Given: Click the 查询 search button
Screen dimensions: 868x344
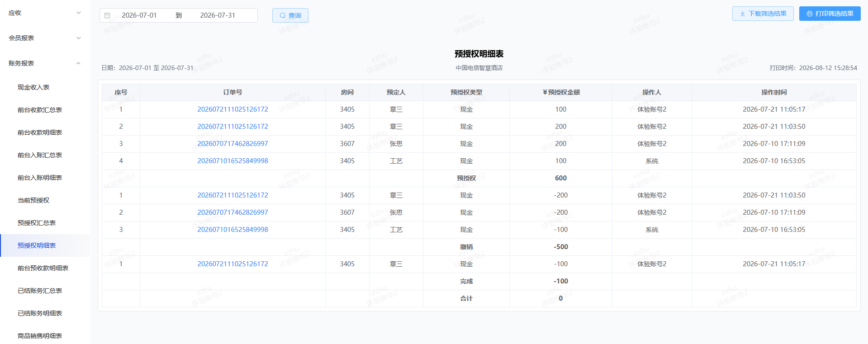Looking at the screenshot, I should [290, 15].
